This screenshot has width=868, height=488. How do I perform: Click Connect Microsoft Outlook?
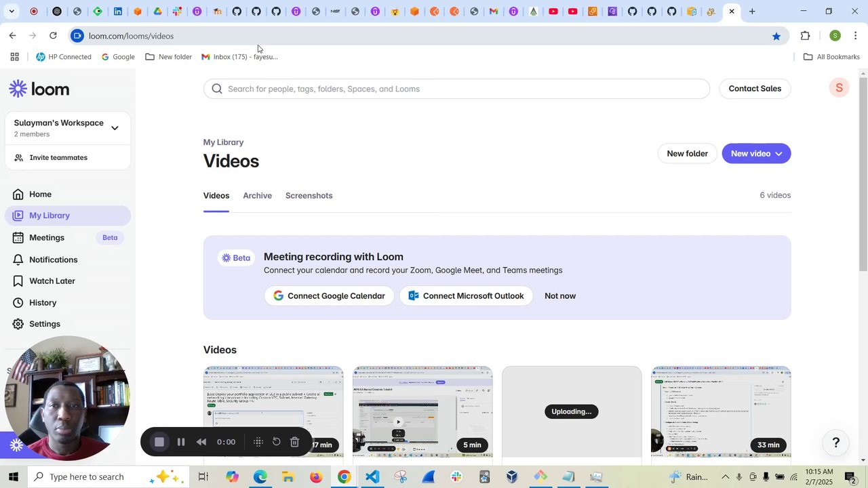466,296
